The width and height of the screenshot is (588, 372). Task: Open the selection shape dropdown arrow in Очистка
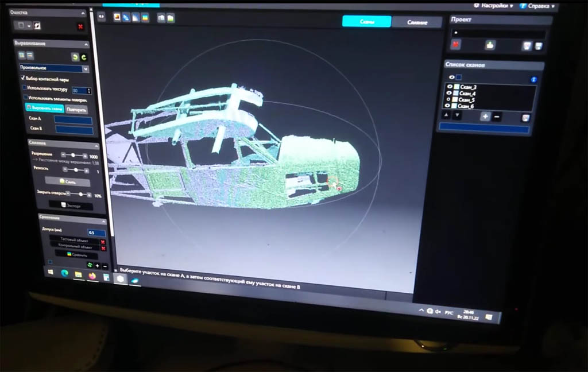click(29, 26)
